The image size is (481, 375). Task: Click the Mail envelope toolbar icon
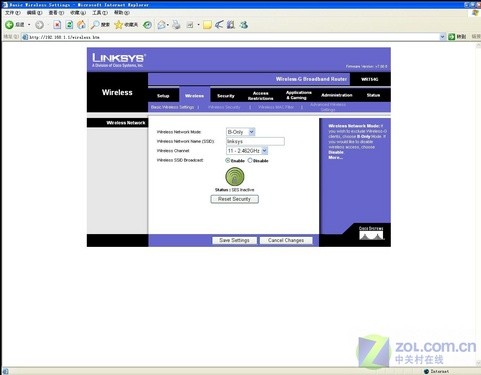tap(162, 25)
